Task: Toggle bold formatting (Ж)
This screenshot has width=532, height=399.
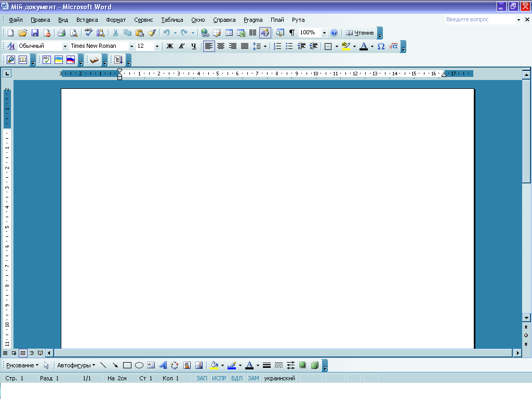Action: click(x=170, y=46)
